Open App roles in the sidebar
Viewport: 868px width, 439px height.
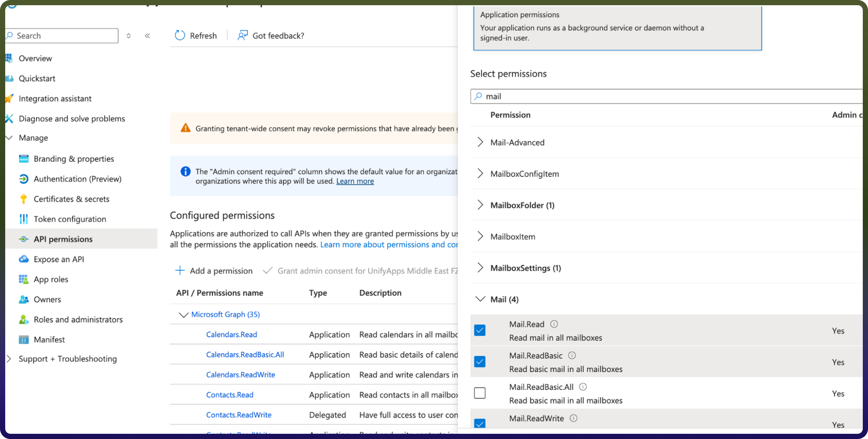51,279
